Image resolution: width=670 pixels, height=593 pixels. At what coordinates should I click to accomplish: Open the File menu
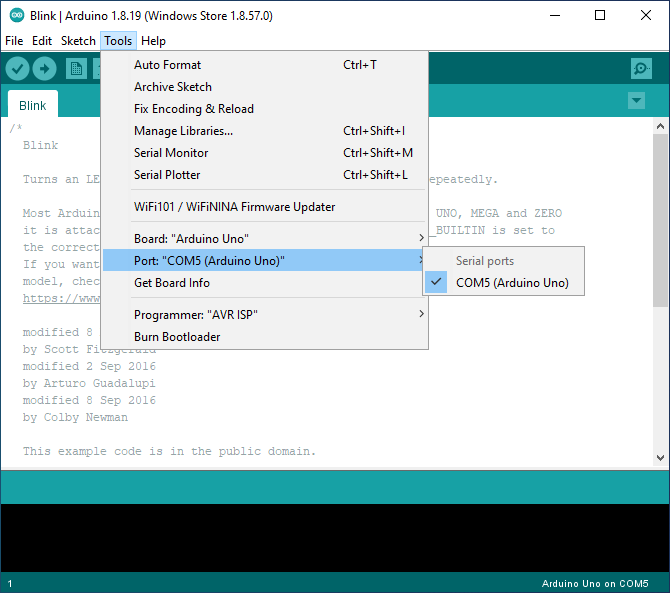click(14, 41)
